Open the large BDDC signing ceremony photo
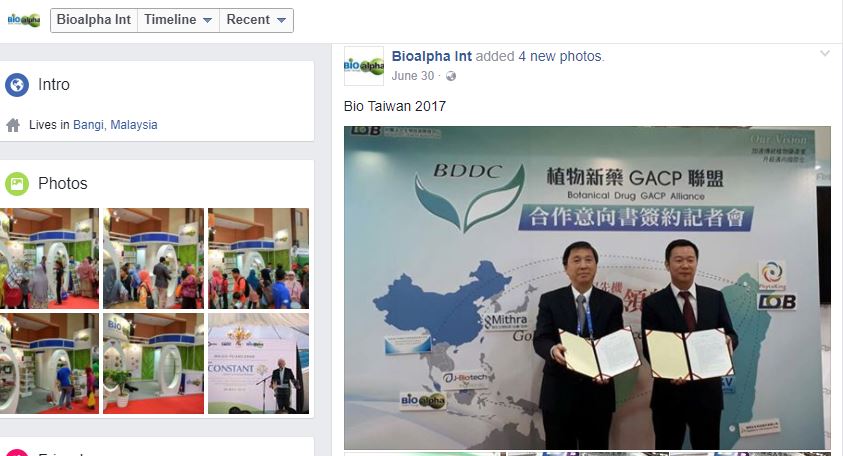The height and width of the screenshot is (456, 843). [x=587, y=288]
